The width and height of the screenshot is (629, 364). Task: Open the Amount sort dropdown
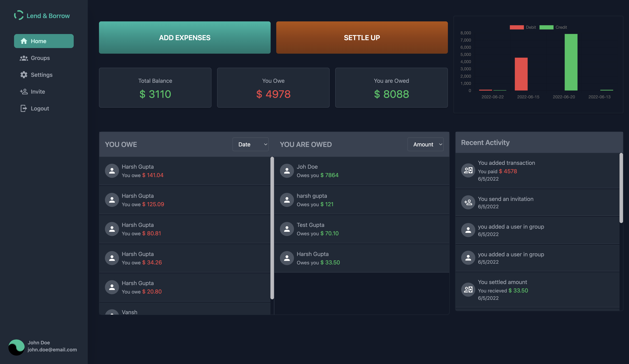pyautogui.click(x=425, y=144)
